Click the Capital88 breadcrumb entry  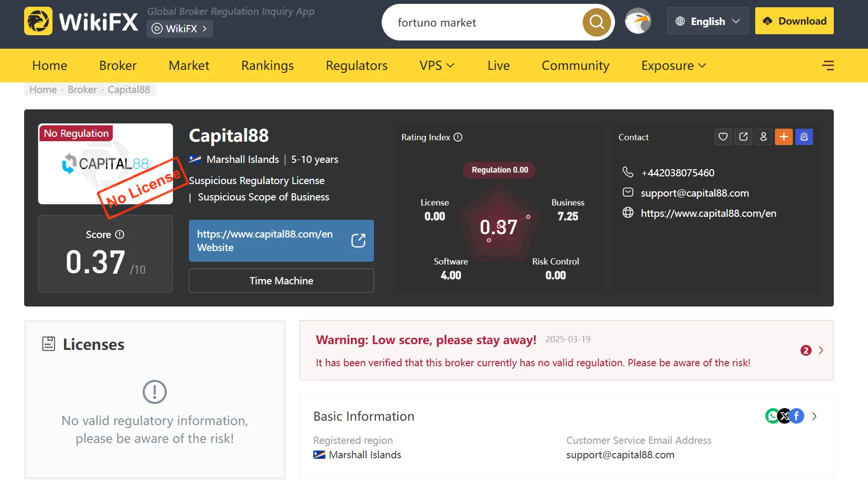click(129, 90)
